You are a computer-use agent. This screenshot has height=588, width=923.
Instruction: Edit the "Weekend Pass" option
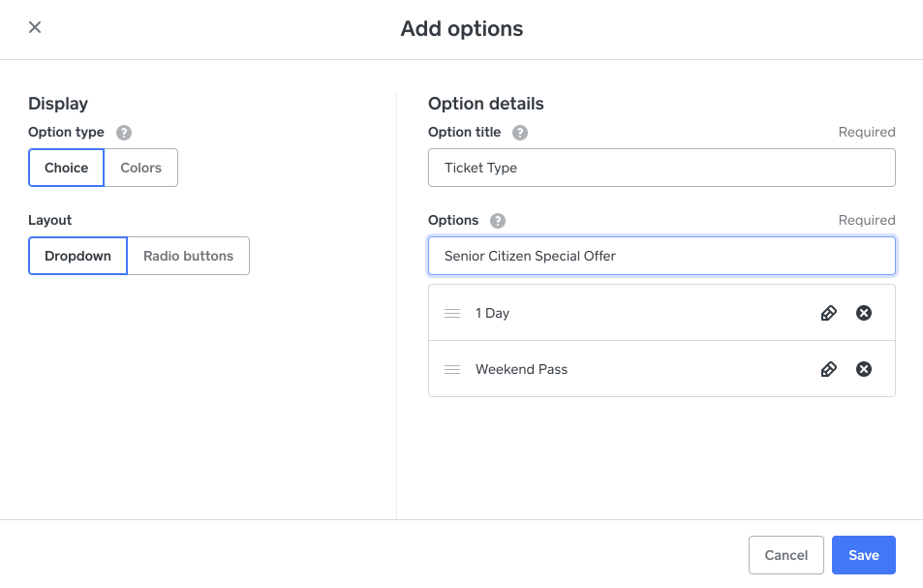(828, 369)
